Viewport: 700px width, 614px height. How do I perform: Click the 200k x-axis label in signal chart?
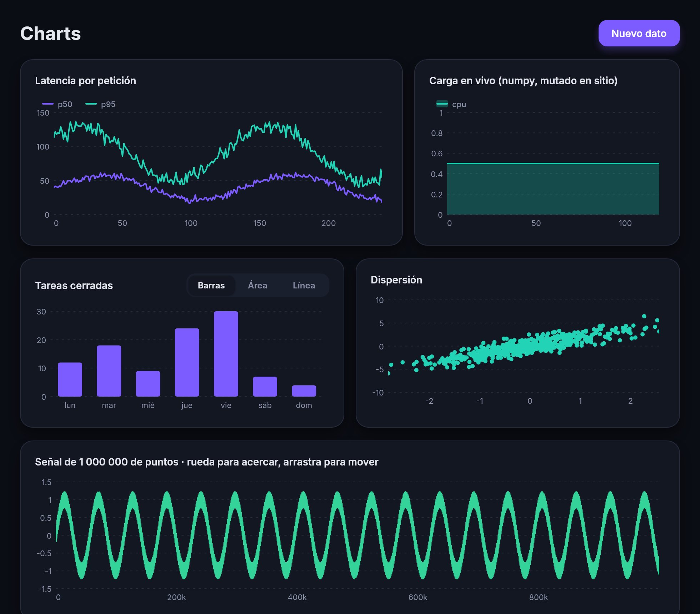176,597
